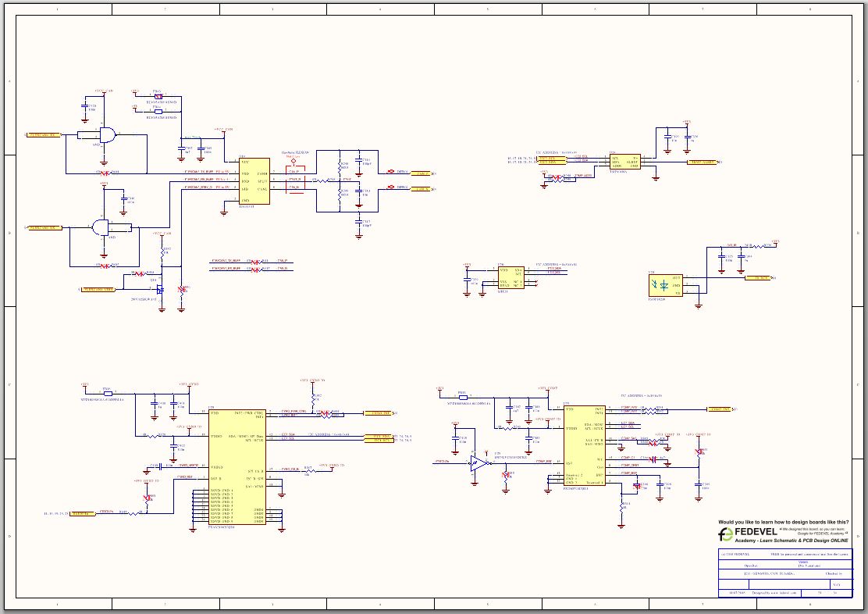
Task: Select the IR_RCV output port
Action: click(756, 277)
